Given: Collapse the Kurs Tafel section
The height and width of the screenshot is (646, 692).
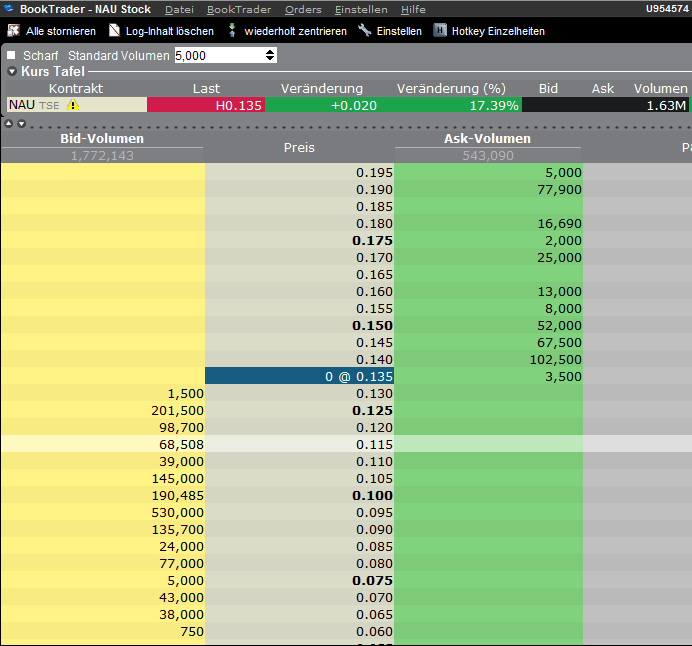Looking at the screenshot, I should point(12,71).
